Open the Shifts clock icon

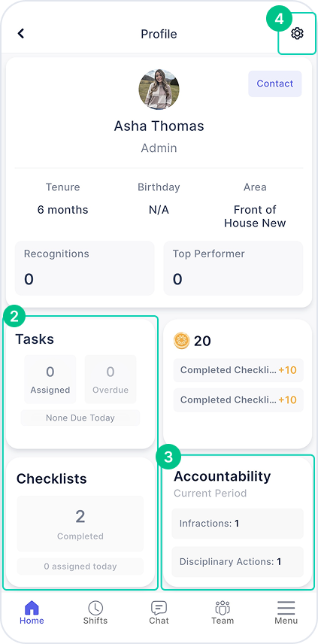pos(95,607)
